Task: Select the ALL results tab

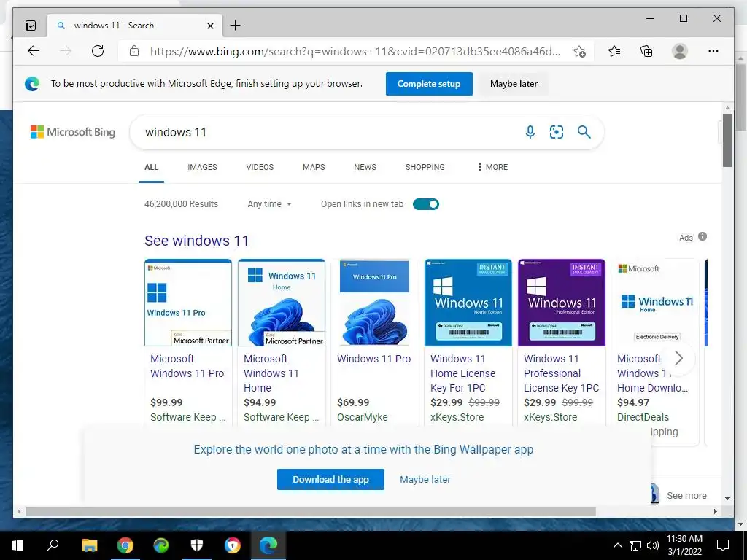Action: 151,167
